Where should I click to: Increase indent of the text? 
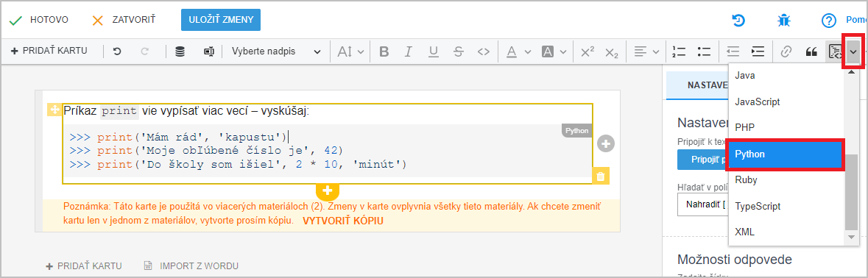pyautogui.click(x=758, y=51)
